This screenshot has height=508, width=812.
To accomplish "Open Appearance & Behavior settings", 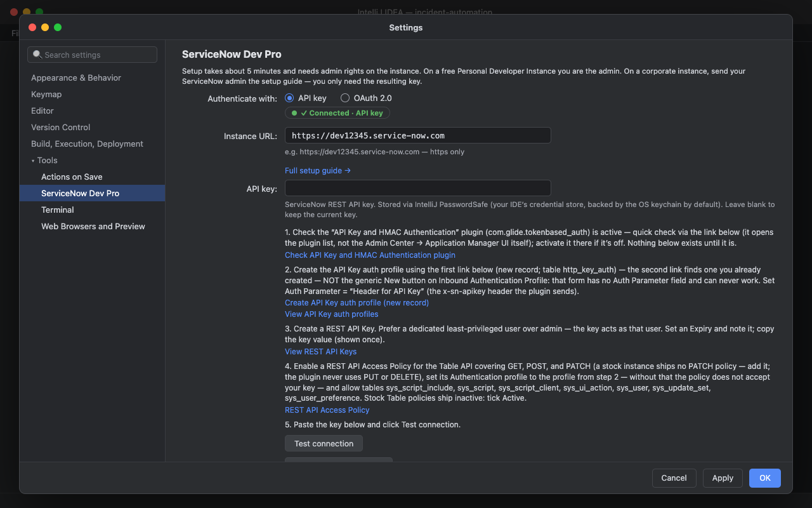I will click(76, 77).
